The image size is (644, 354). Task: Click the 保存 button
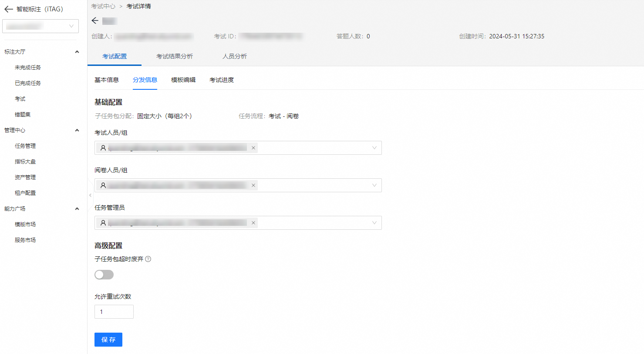pyautogui.click(x=108, y=340)
